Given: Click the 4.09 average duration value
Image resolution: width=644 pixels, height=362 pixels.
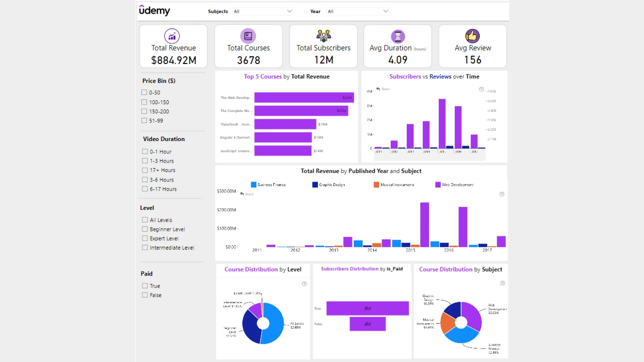Looking at the screenshot, I should [x=398, y=60].
